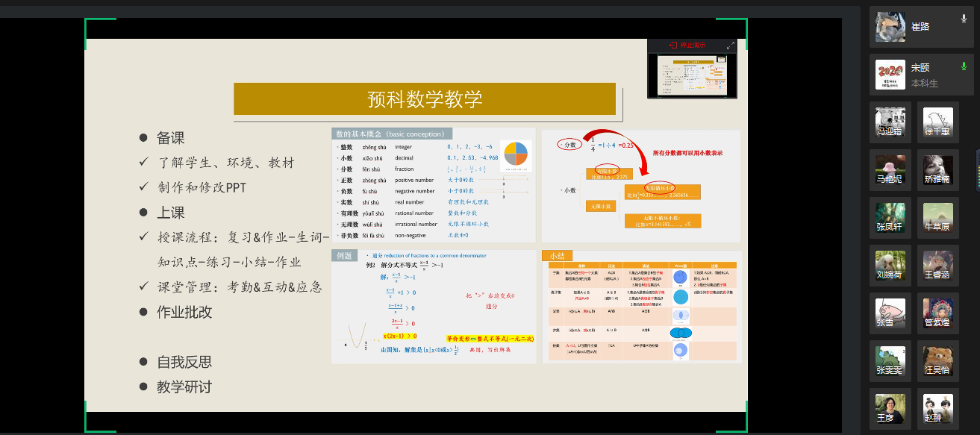Click participant tile 王睿涵
The image size is (980, 435).
pos(938,266)
